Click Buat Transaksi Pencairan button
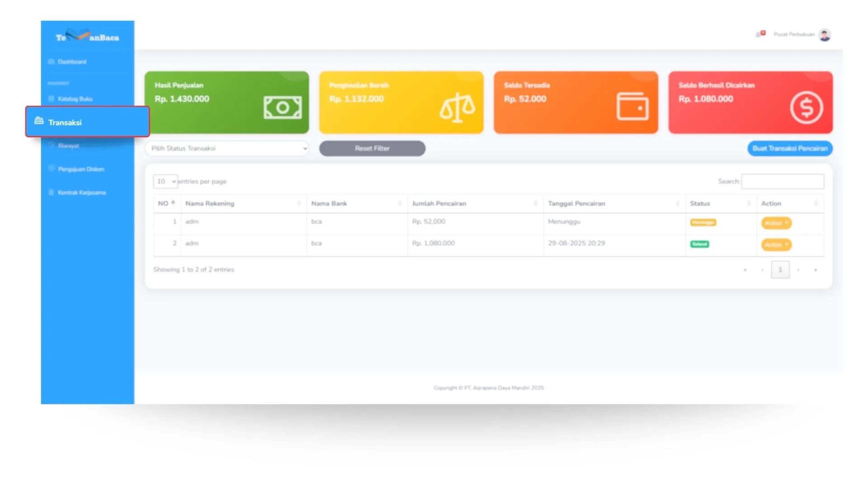Image resolution: width=868 pixels, height=488 pixels. tap(789, 148)
